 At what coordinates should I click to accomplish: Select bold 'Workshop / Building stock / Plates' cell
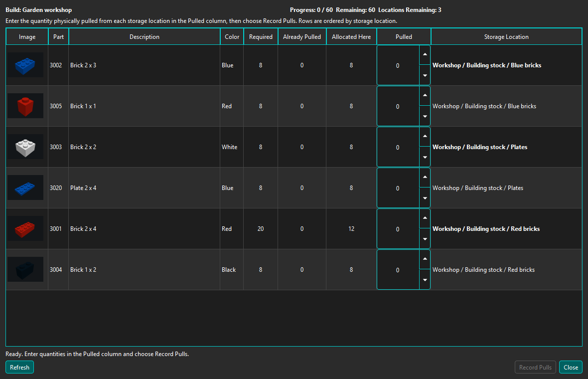[506, 147]
